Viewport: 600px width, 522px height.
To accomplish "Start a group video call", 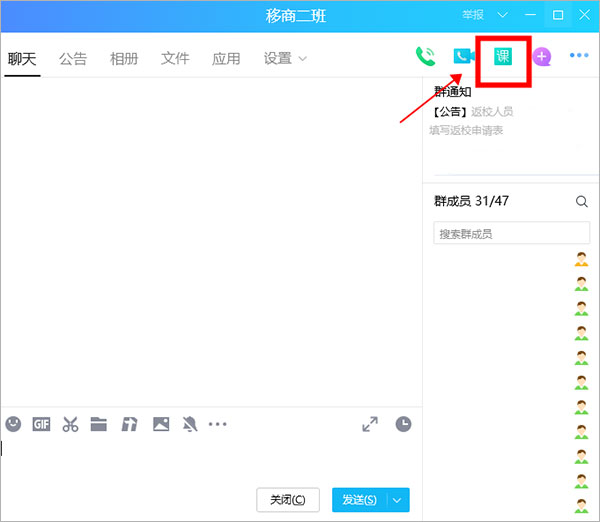I will click(462, 57).
